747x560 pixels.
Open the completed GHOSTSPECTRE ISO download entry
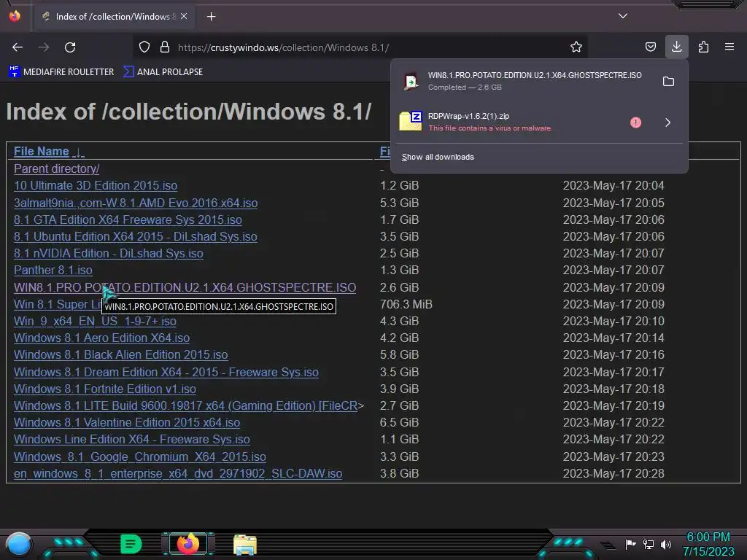click(x=524, y=82)
